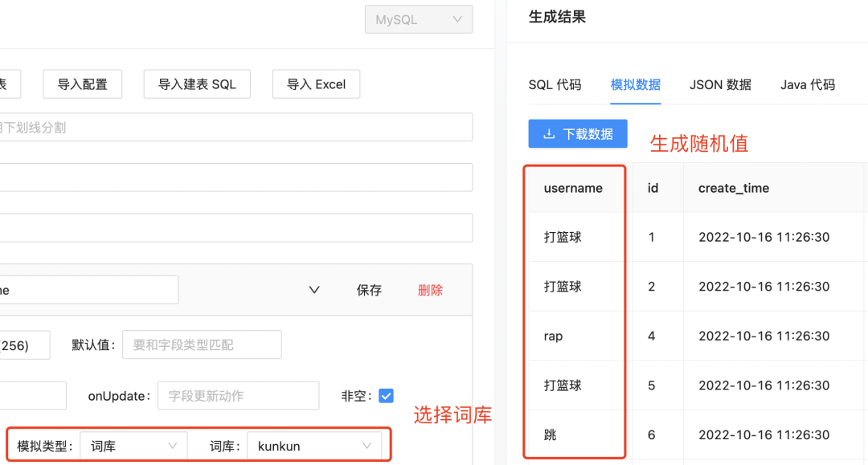Image resolution: width=868 pixels, height=465 pixels.
Task: Click the create_time column header
Action: click(733, 188)
